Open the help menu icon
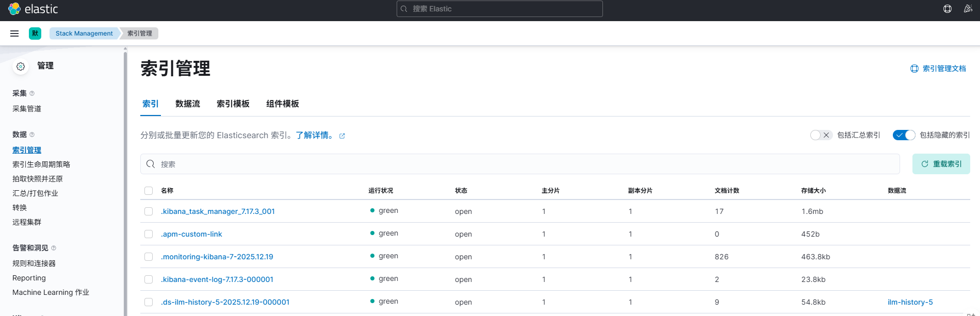 [948, 9]
